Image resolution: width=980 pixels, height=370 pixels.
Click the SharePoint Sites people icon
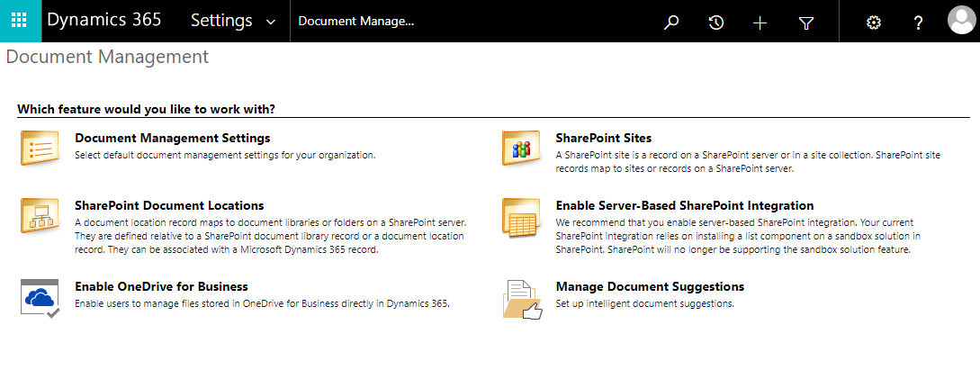click(x=521, y=149)
